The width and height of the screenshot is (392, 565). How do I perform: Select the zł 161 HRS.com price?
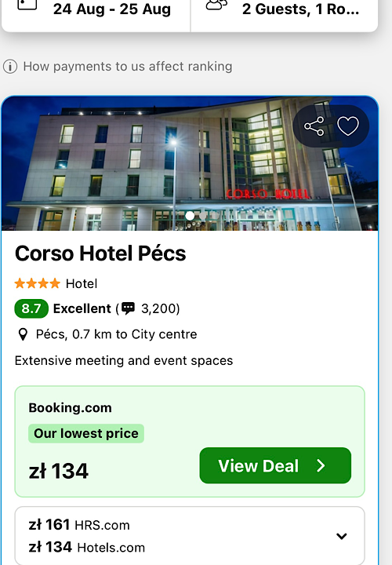coord(79,525)
